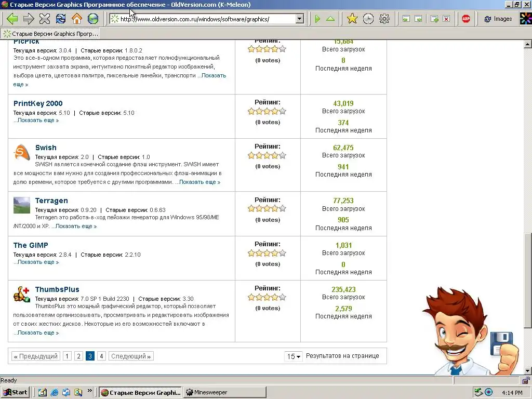Click the green Back arrow
This screenshot has width=532, height=399.
tap(12, 19)
